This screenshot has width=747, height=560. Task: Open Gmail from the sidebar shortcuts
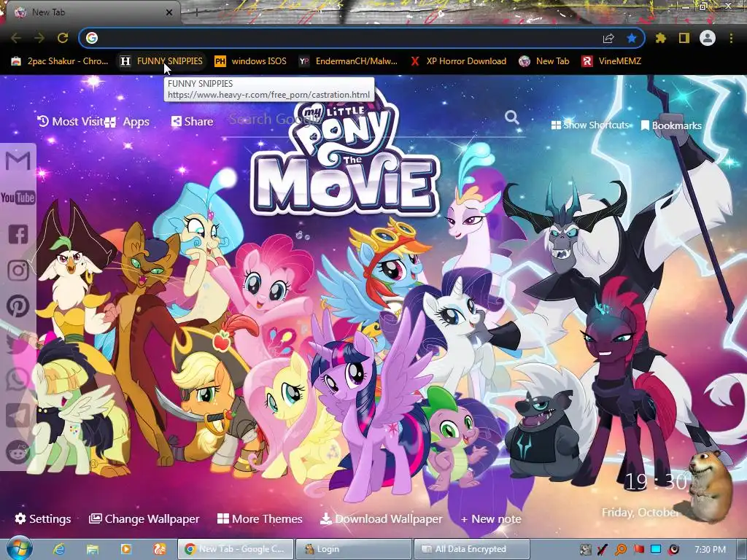click(18, 161)
